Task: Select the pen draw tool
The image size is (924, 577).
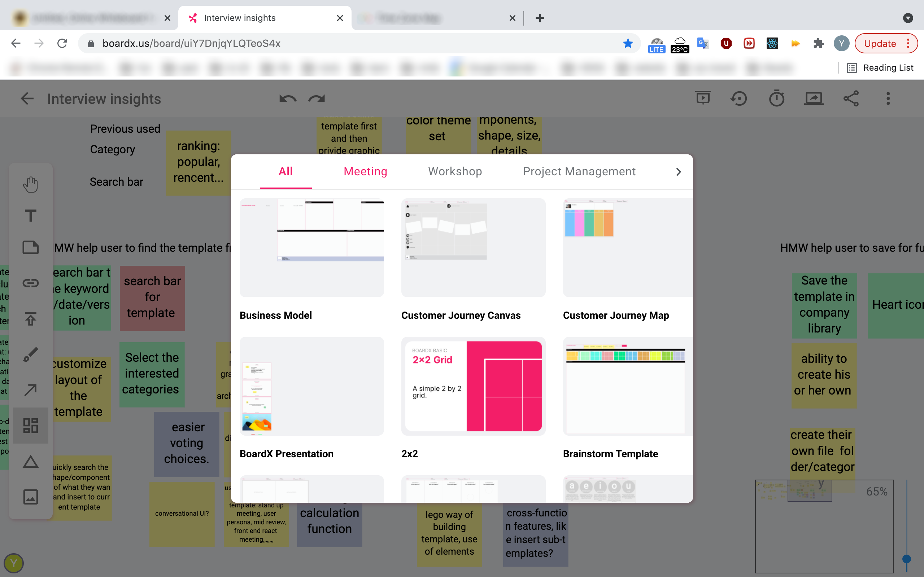Action: (x=31, y=354)
